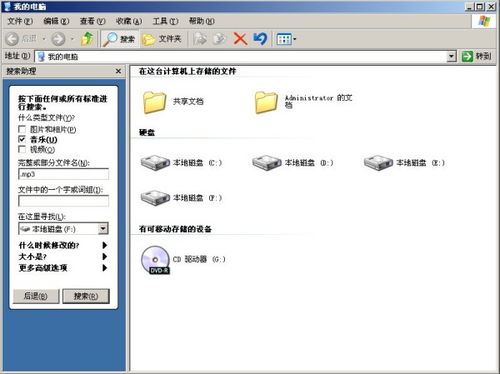Image resolution: width=500 pixels, height=374 pixels.
Task: Click the 硬盘 (Hard disks) group heading
Action: pyautogui.click(x=147, y=133)
